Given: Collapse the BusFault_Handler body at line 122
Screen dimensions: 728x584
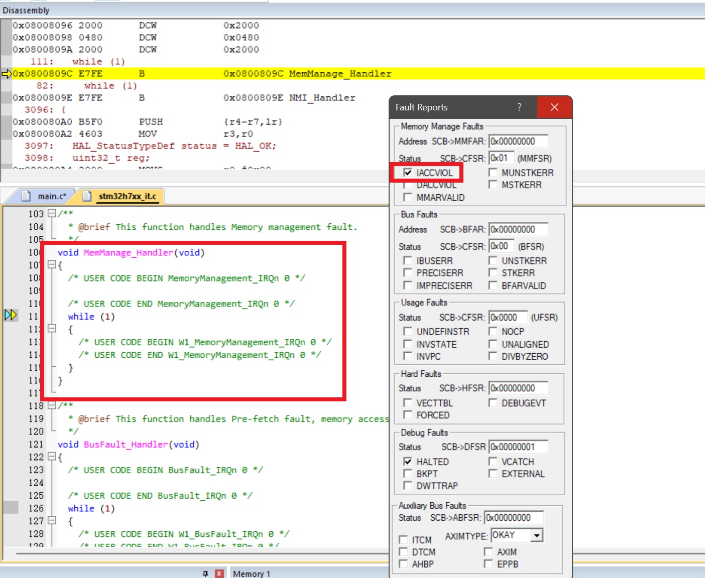Looking at the screenshot, I should (52, 457).
